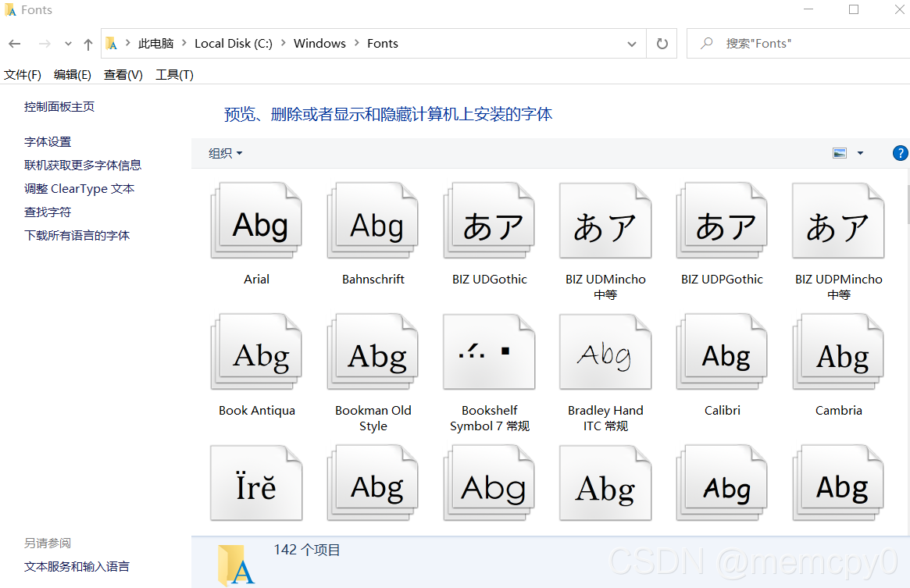Select the BIZ UDMincho font icon
Image resolution: width=910 pixels, height=588 pixels.
click(x=605, y=220)
